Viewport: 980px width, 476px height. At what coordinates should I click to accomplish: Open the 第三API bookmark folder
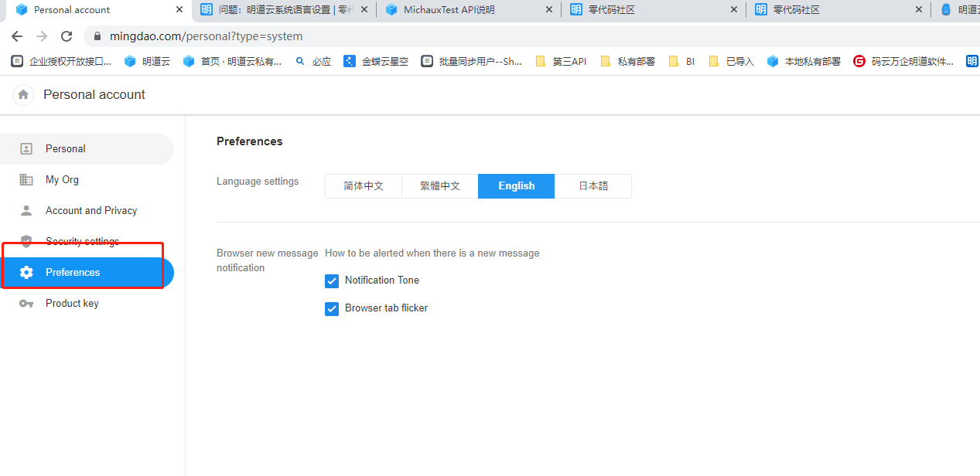[561, 61]
